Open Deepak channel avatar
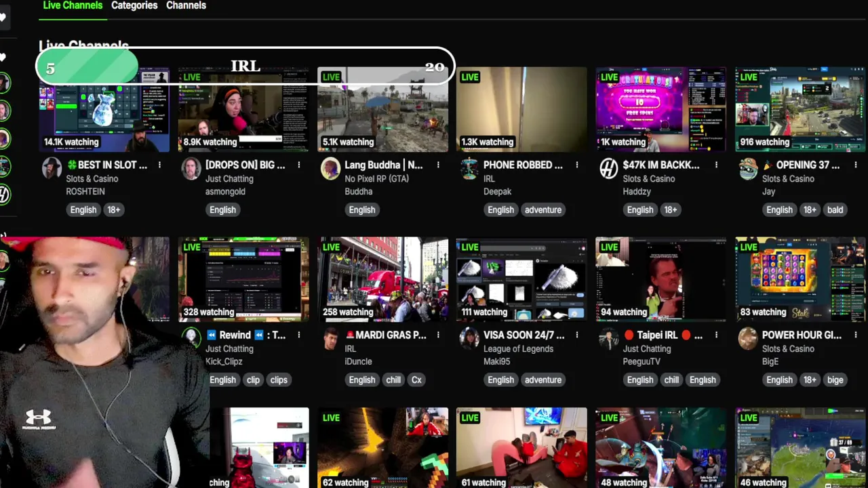Viewport: 868px width, 488px height. point(469,168)
